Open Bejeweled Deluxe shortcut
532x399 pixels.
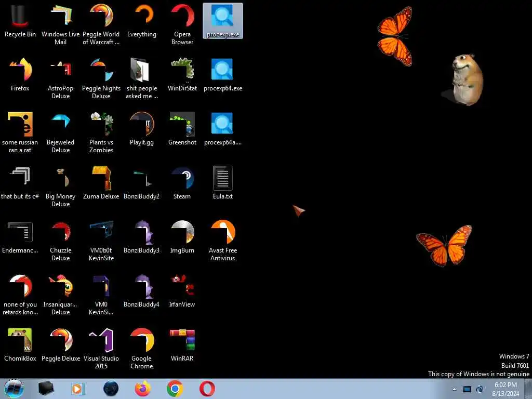coord(60,132)
